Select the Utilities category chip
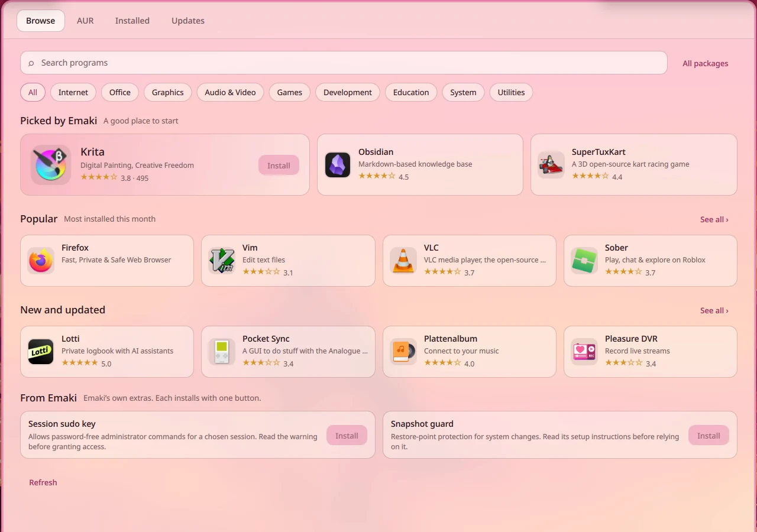This screenshot has width=757, height=532. tap(512, 92)
